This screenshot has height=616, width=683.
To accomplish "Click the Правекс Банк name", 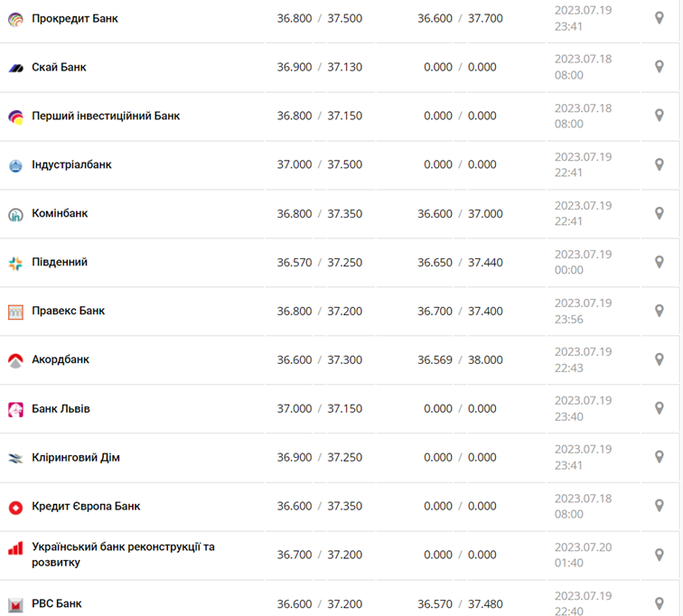I will [x=69, y=311].
